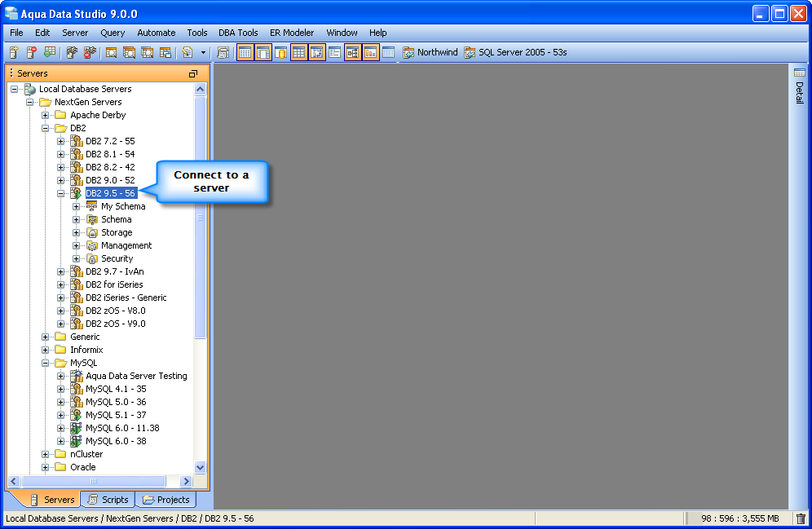Click the MySQL 5.1 - 37 connected icon
This screenshot has width=812, height=529.
pos(77,415)
